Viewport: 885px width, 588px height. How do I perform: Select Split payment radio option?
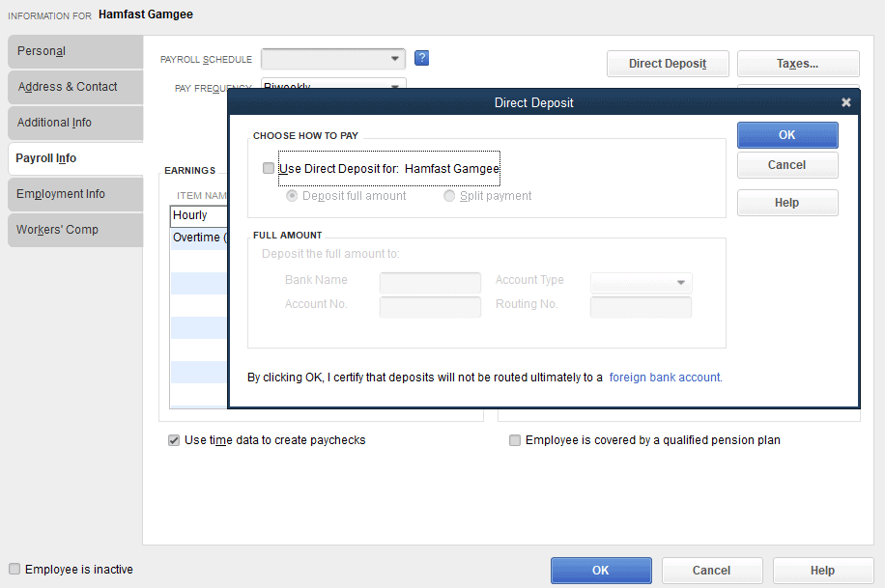[x=449, y=196]
